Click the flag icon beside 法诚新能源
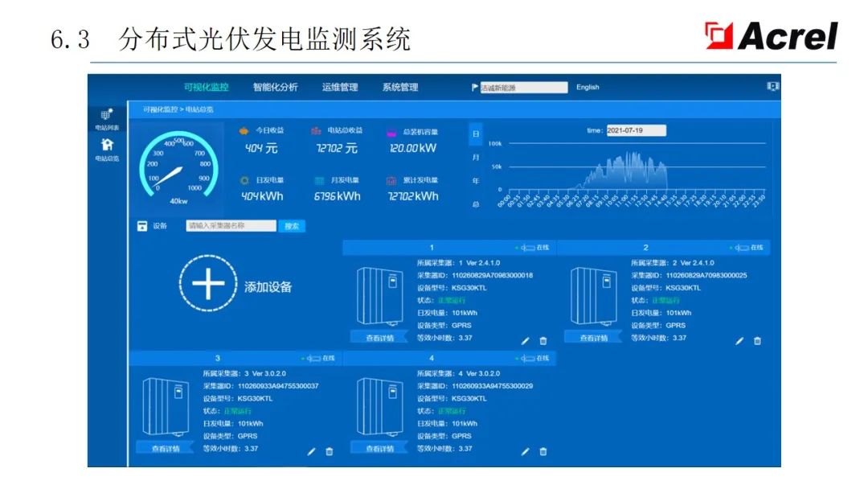 pyautogui.click(x=475, y=87)
